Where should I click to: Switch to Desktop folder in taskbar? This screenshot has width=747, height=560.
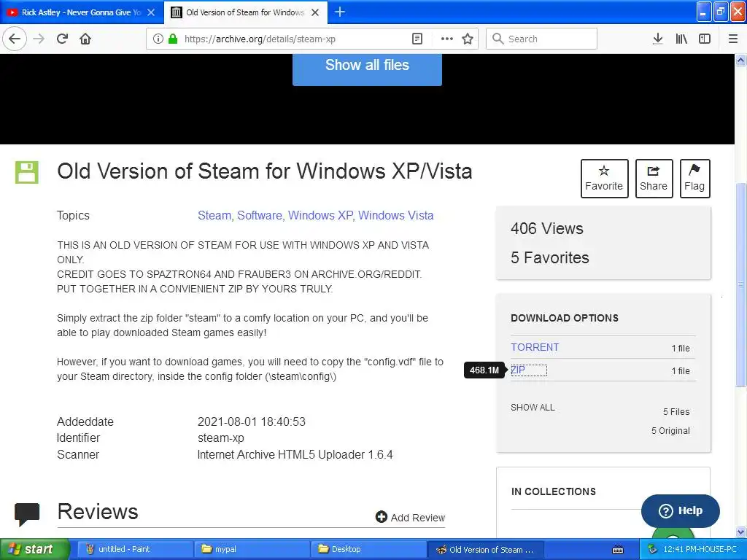coord(368,549)
